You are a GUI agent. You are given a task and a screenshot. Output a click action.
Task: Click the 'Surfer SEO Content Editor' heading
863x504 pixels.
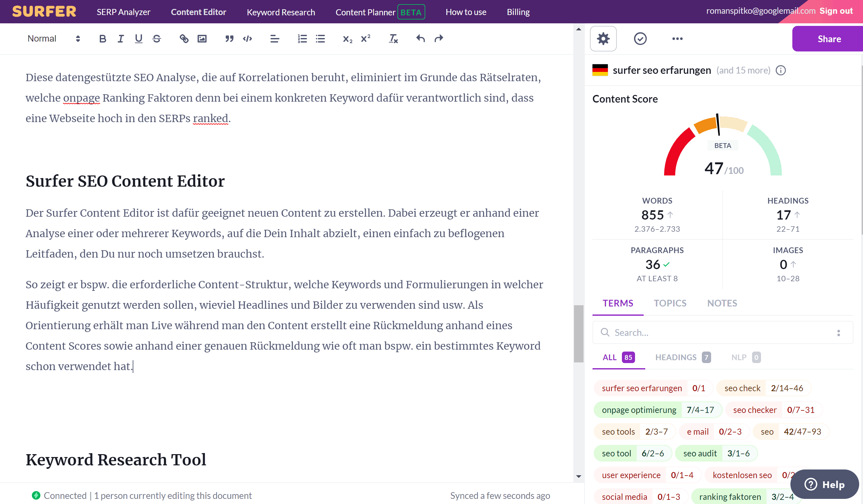coord(125,181)
